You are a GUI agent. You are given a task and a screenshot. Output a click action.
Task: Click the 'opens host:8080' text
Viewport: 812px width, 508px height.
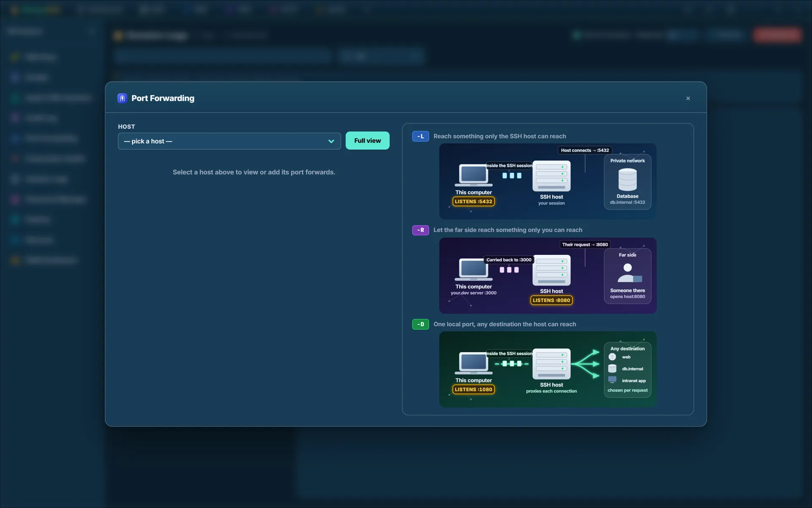628,297
